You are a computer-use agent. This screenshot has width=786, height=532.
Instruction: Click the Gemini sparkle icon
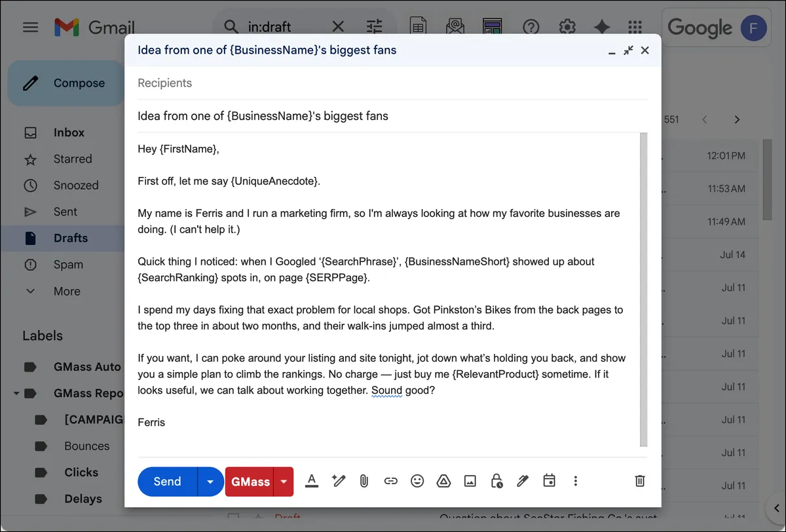[601, 27]
